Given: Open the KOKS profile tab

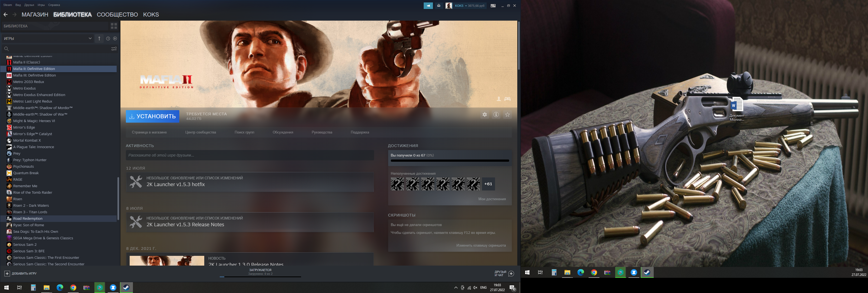Looking at the screenshot, I should [x=151, y=14].
